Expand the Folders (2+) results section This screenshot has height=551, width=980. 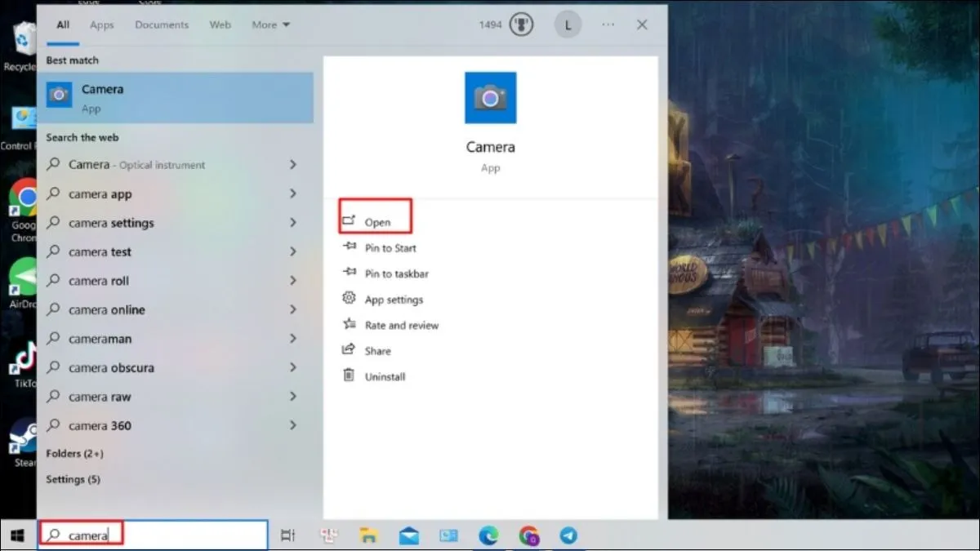point(75,453)
